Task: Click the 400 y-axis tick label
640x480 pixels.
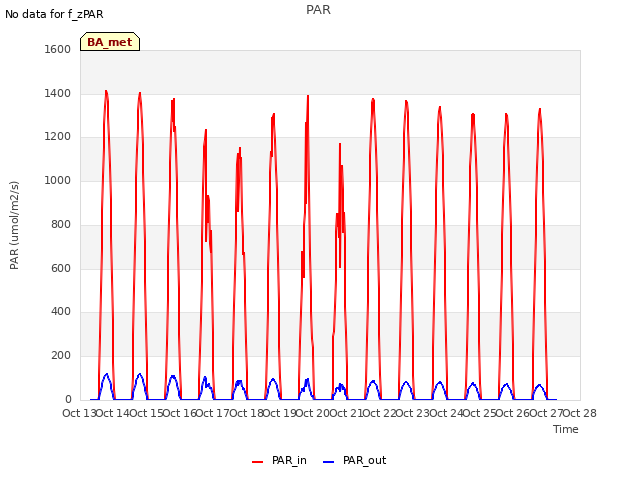Action: 61,311
